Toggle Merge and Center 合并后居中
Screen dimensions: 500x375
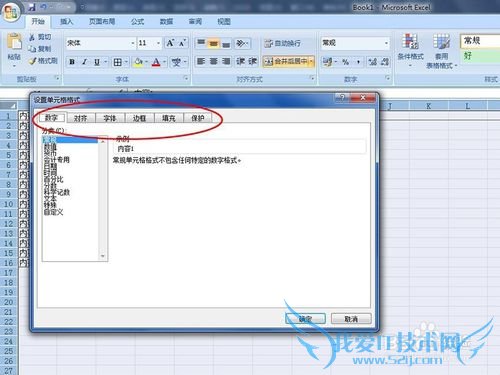click(x=286, y=61)
